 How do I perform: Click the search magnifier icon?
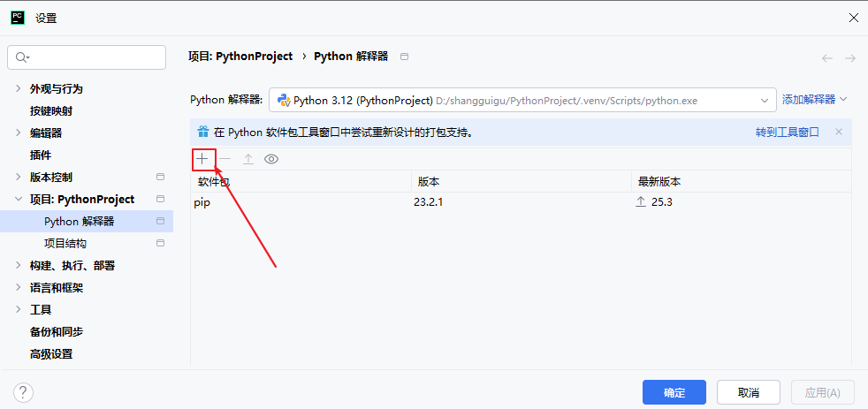pyautogui.click(x=22, y=57)
